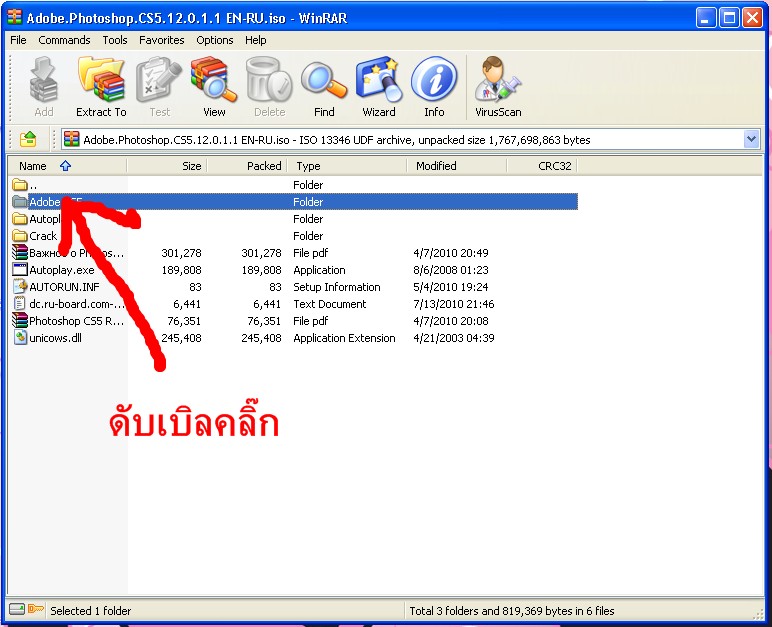
Task: Select the Autoplay.exe row name
Action: 62,270
